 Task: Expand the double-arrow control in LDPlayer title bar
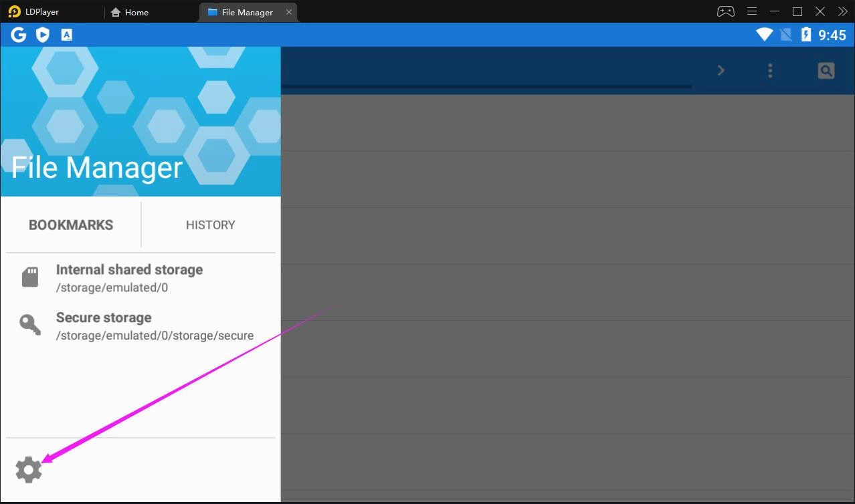(x=842, y=11)
